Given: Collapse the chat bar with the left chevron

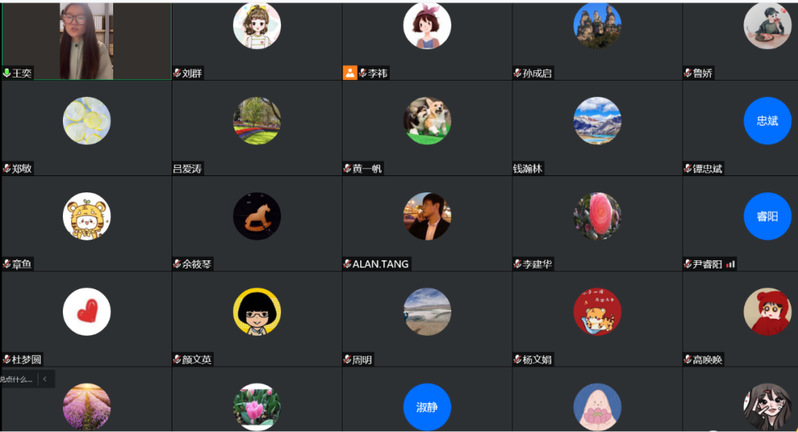Looking at the screenshot, I should click(x=45, y=379).
